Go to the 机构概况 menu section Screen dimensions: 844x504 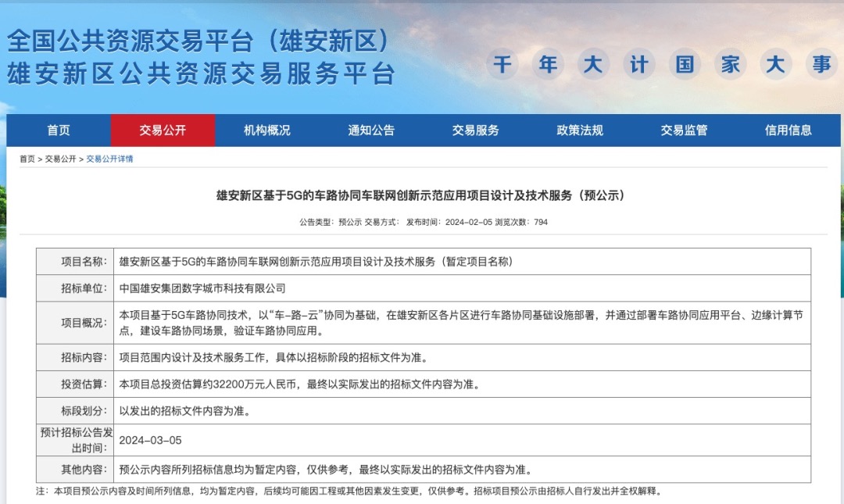[266, 130]
